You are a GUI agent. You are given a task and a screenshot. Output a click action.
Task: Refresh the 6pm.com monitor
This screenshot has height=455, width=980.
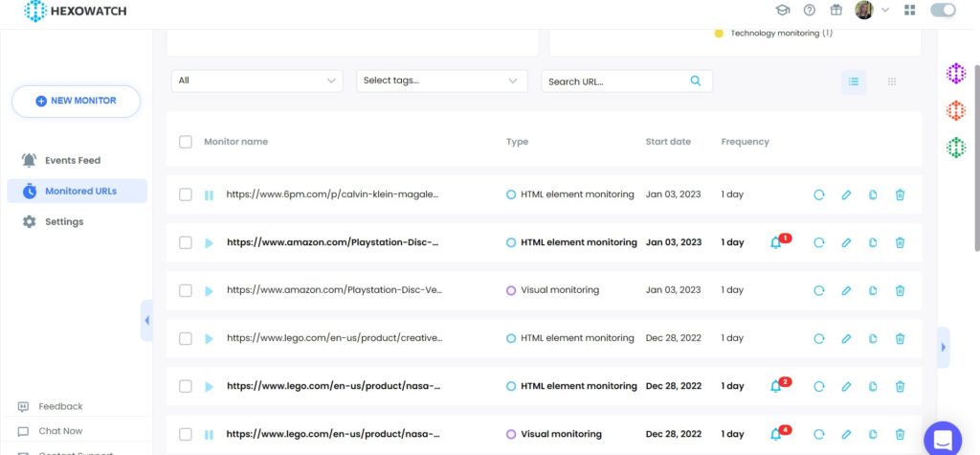pyautogui.click(x=819, y=194)
